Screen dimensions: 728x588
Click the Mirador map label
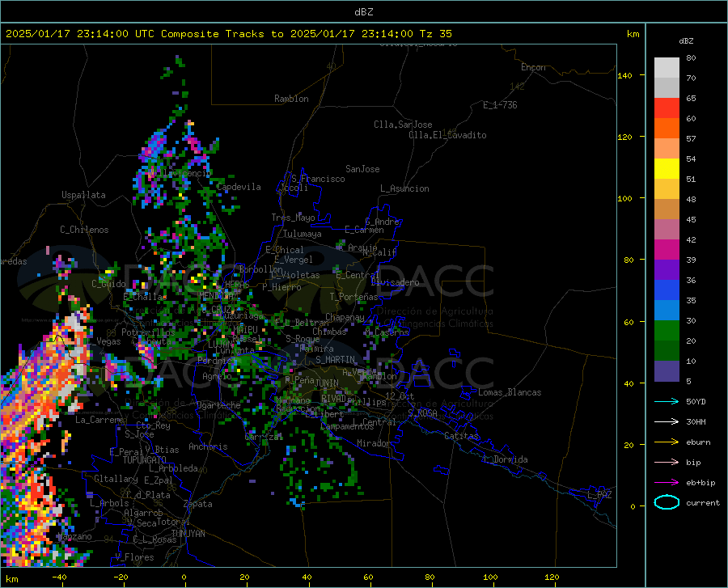pyautogui.click(x=374, y=443)
